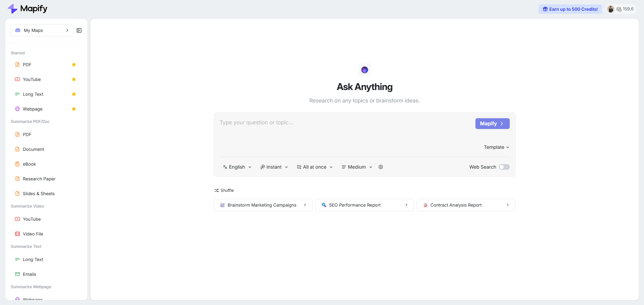Image resolution: width=644 pixels, height=305 pixels.
Task: Click the Mapify logo icon
Action: coord(12,9)
